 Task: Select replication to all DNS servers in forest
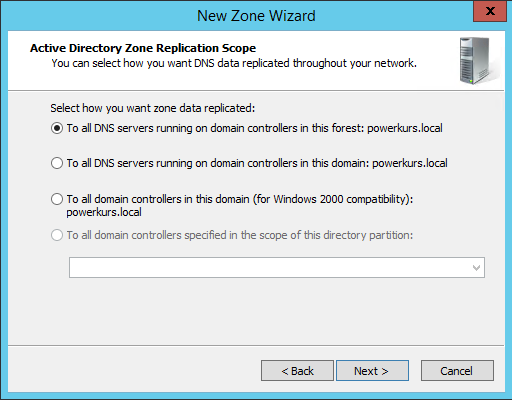pyautogui.click(x=57, y=128)
